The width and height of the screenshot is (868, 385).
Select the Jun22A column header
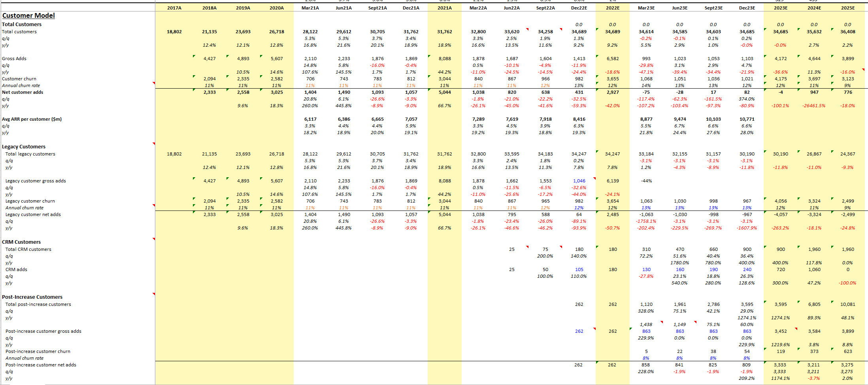point(512,8)
